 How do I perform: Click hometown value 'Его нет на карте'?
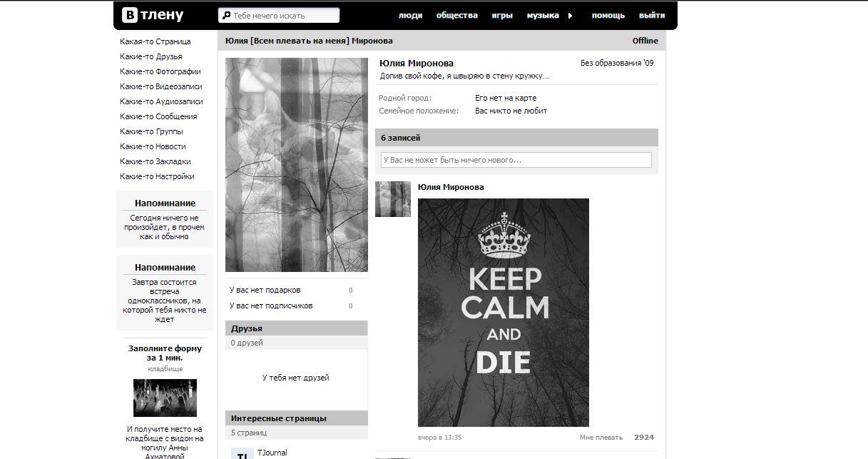506,98
